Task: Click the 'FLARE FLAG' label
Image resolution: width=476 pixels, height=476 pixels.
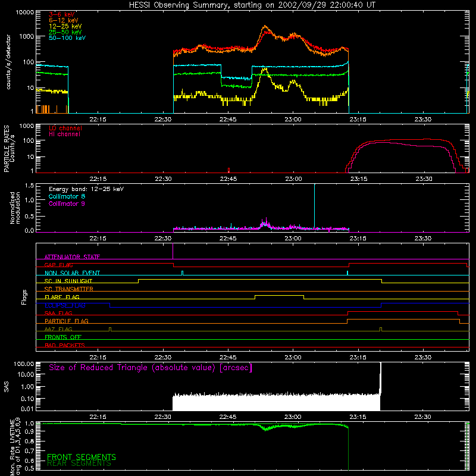Action: 62,297
